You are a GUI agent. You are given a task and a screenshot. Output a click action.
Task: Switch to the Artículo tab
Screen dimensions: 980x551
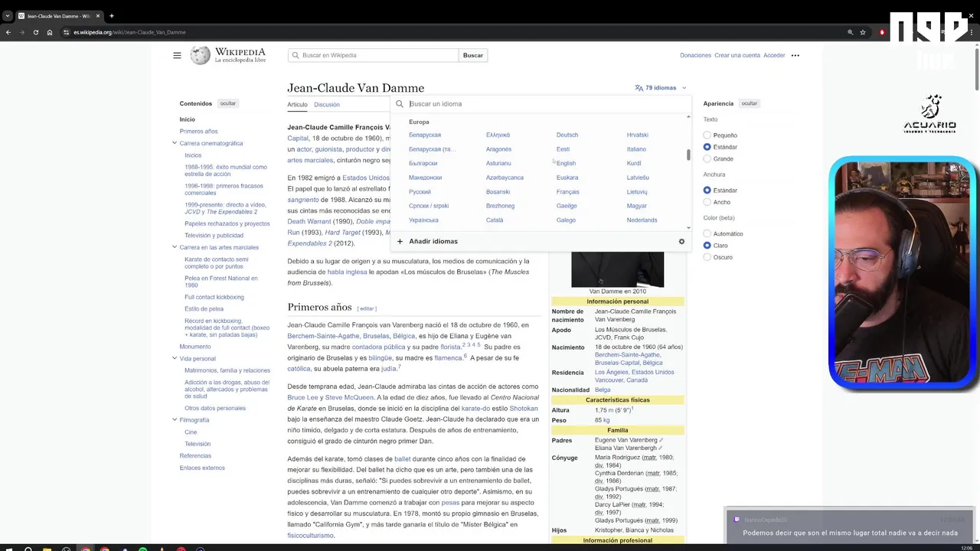pos(297,105)
